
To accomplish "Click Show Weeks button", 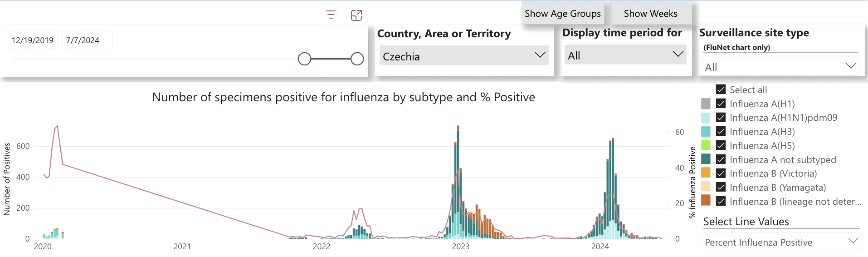I will pyautogui.click(x=650, y=14).
